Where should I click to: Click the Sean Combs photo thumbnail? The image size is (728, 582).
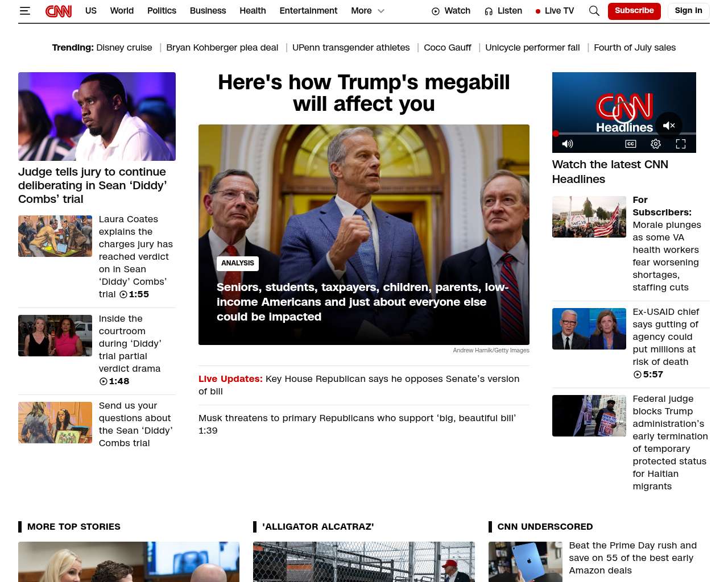(x=97, y=117)
